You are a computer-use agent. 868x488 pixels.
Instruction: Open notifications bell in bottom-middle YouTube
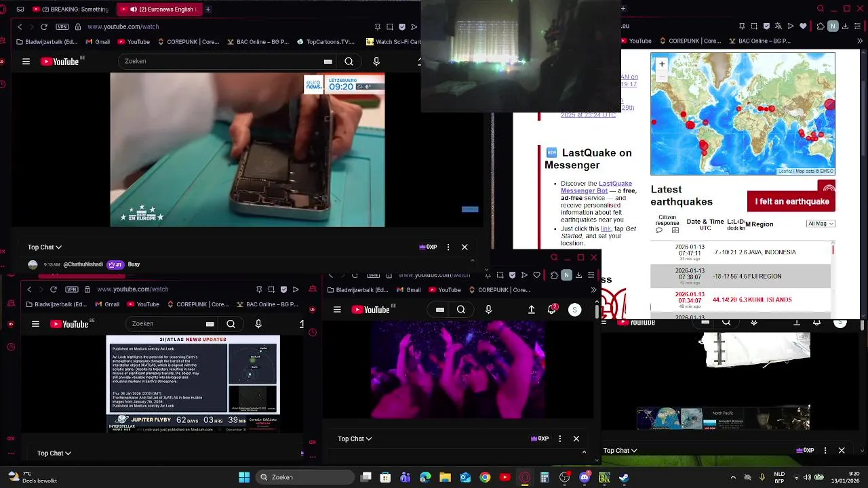point(552,310)
